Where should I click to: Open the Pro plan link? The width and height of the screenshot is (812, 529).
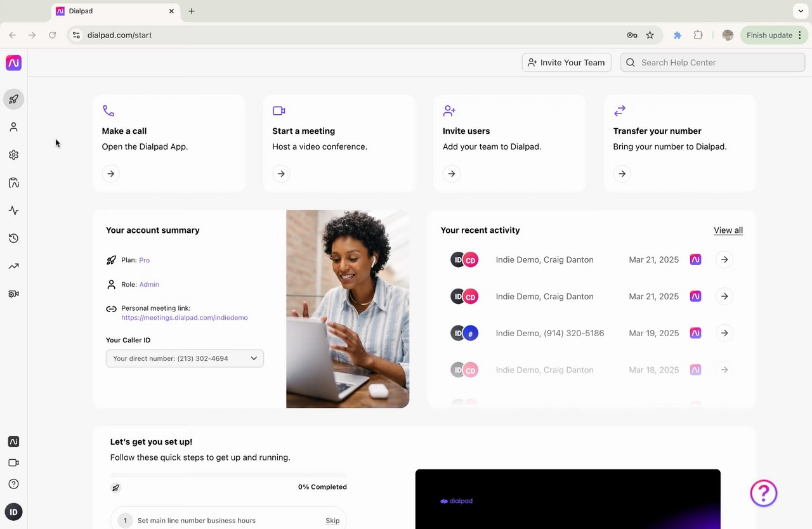click(145, 260)
